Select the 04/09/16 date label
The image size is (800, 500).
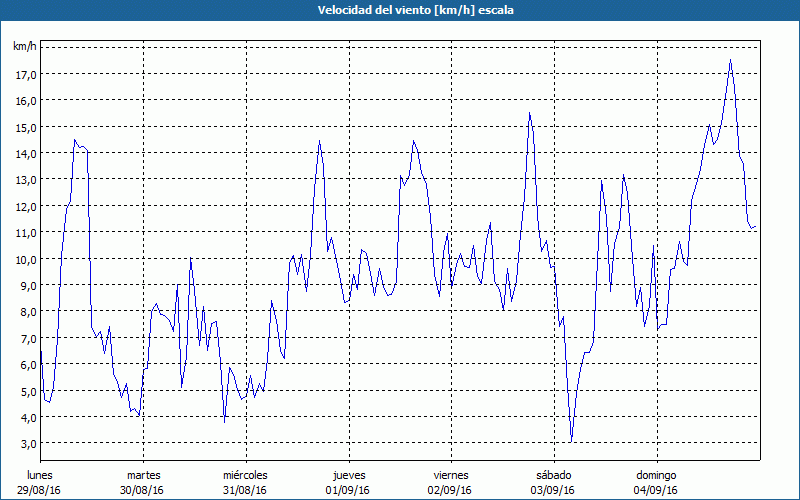655,490
